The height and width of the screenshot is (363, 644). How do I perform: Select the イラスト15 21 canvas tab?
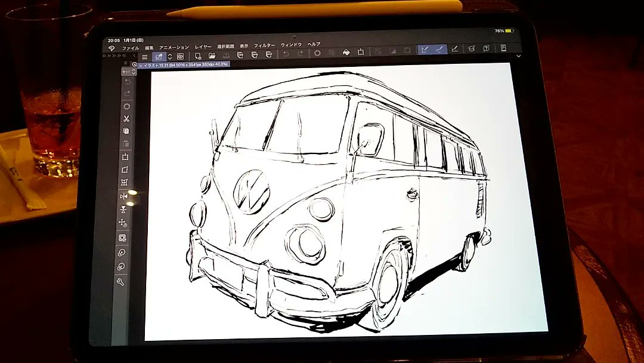tap(185, 65)
